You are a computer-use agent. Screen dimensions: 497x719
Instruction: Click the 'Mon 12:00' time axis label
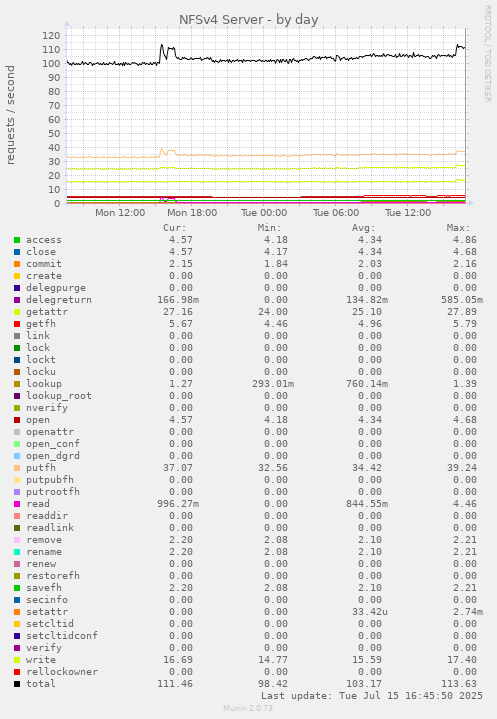[x=120, y=213]
